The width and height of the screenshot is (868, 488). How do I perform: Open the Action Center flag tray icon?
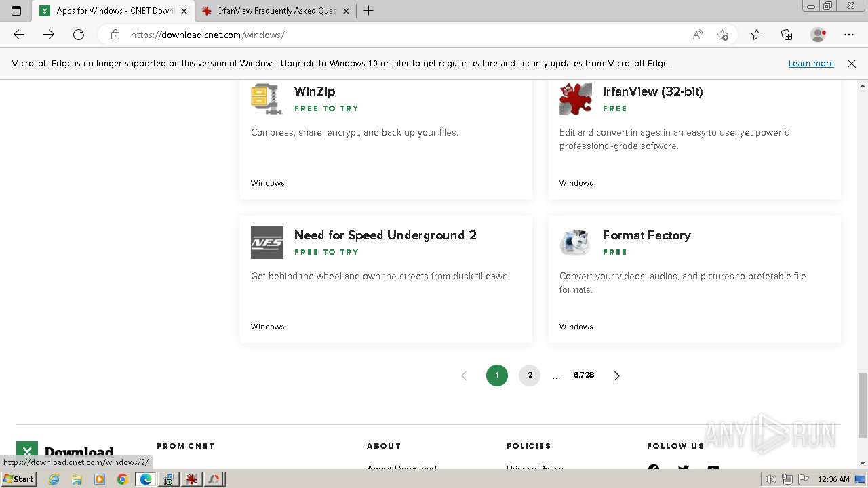coord(802,479)
